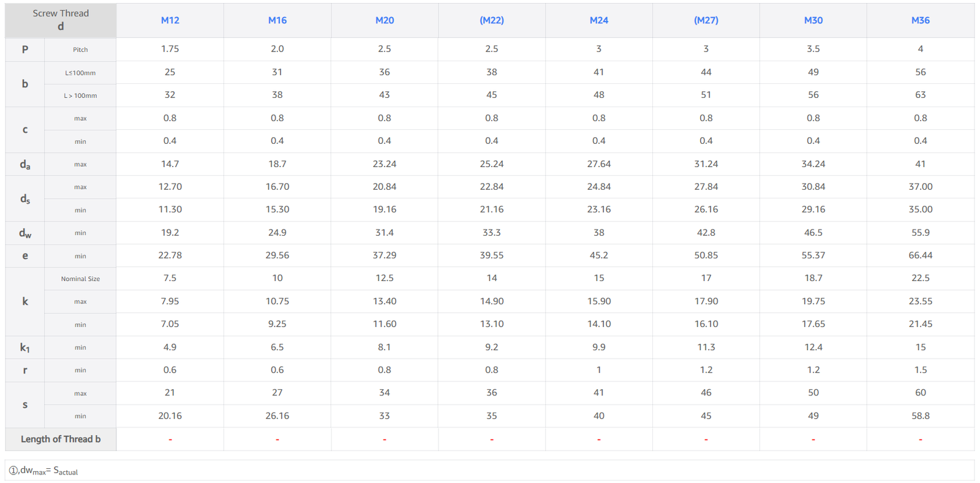
Task: Click the (M27) column header link
Action: pos(706,20)
